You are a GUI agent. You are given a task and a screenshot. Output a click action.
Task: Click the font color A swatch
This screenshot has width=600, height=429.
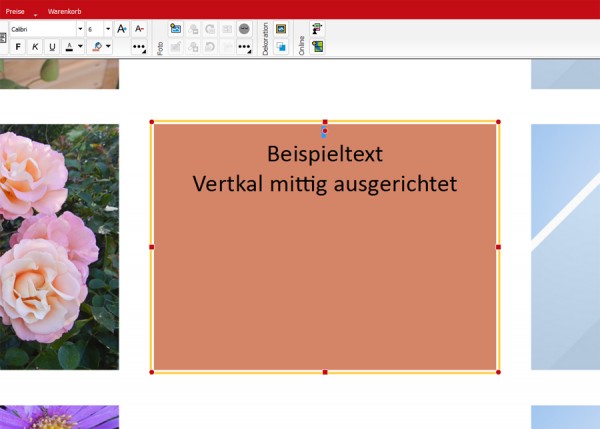[69, 47]
